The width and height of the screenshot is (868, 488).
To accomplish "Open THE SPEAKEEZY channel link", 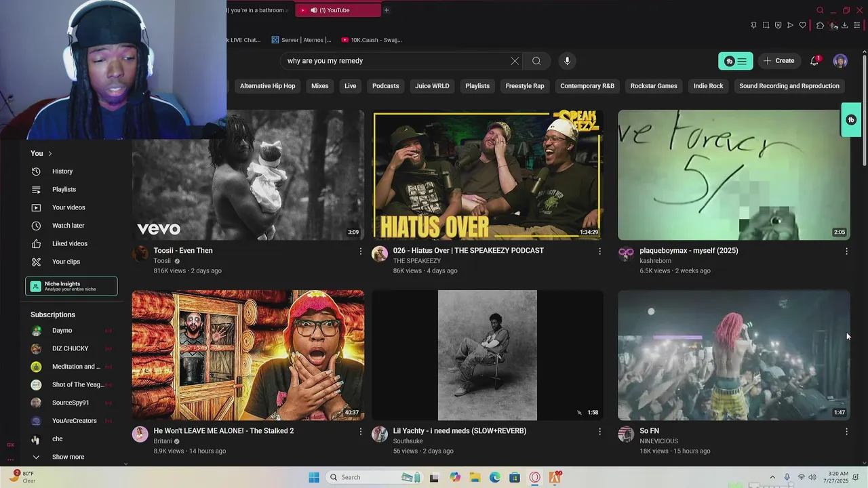I will tap(417, 261).
